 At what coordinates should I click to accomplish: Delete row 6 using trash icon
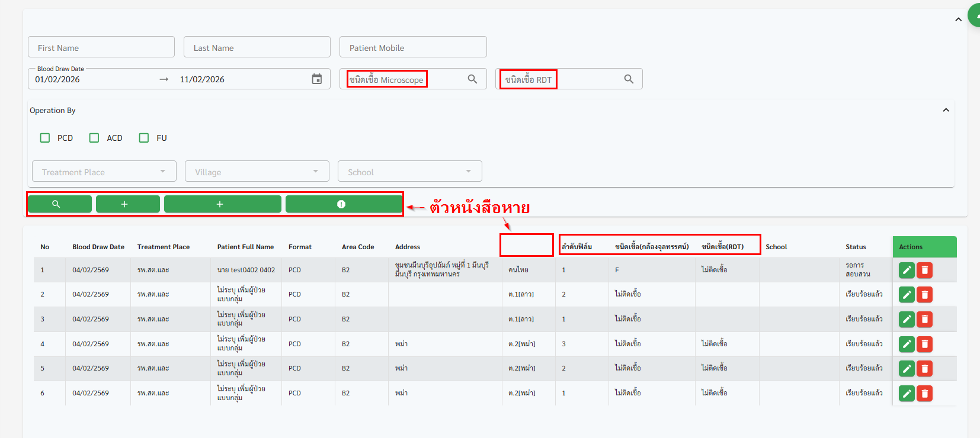click(x=924, y=394)
